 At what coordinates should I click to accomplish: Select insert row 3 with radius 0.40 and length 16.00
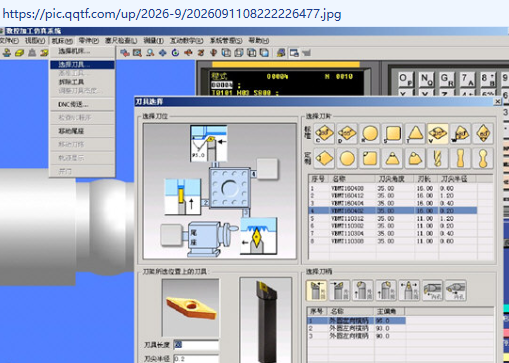(393, 203)
